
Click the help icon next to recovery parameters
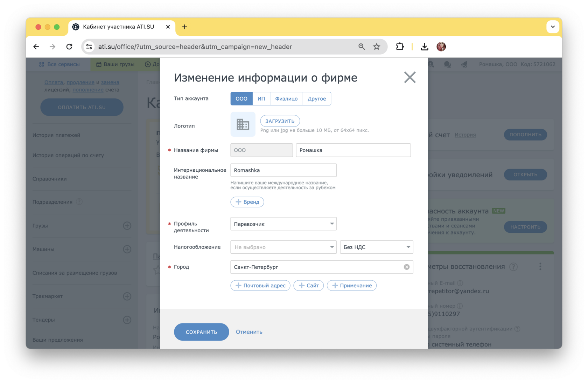coord(513,267)
